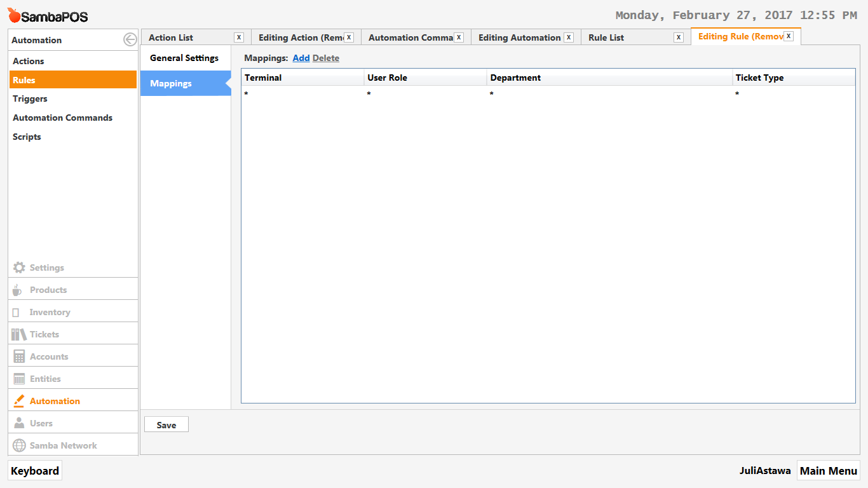Viewport: 868px width, 488px height.
Task: Go to Main Menu
Action: tap(828, 471)
